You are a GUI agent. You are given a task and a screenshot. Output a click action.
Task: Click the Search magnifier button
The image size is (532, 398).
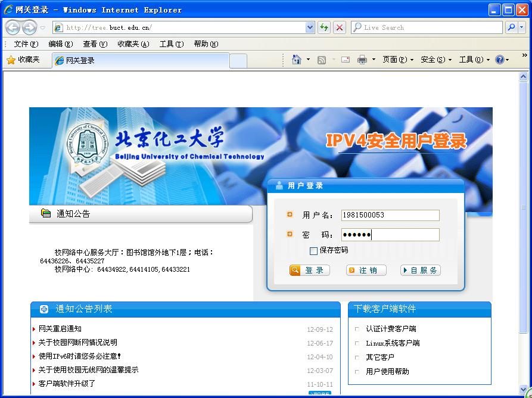coord(511,27)
